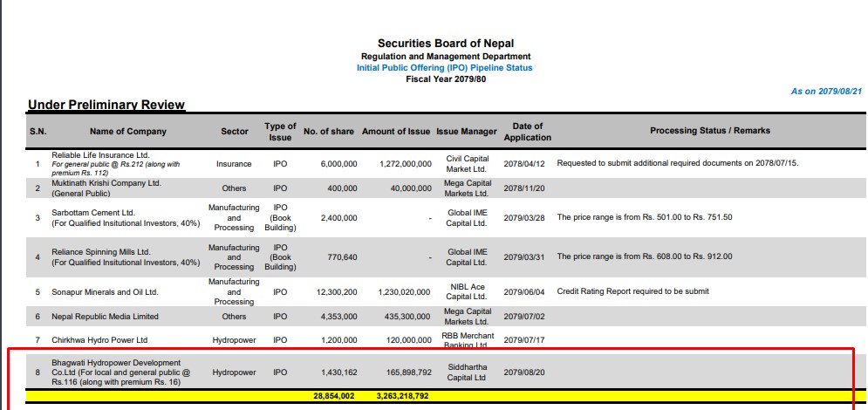Click the 'Name of Company' column header

pyautogui.click(x=128, y=132)
